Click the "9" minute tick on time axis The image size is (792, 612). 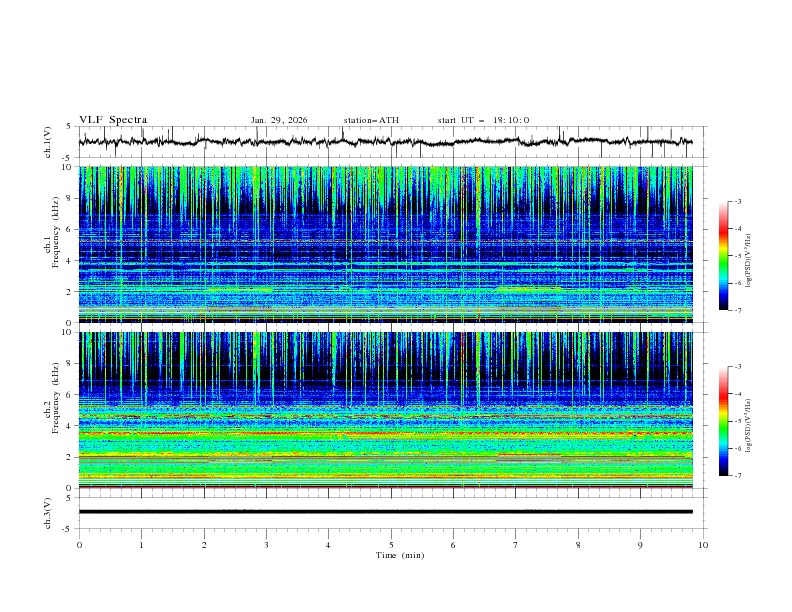(x=640, y=545)
